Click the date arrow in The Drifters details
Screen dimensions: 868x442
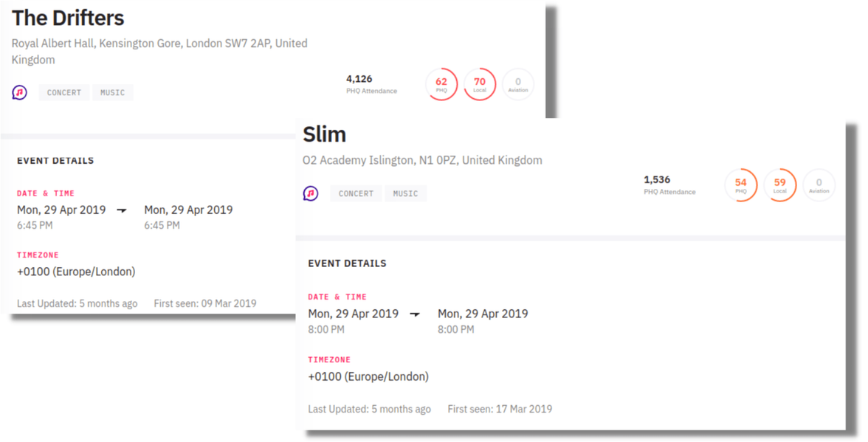click(123, 210)
